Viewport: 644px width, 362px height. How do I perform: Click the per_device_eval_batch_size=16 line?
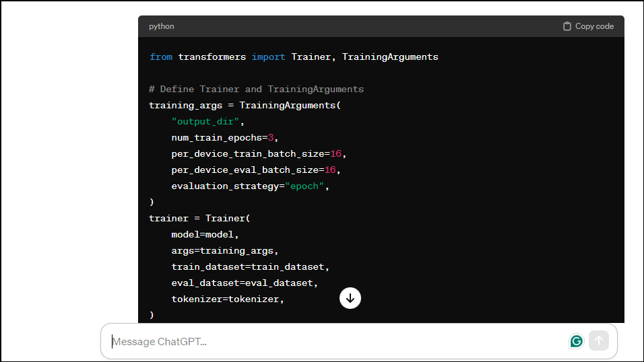pyautogui.click(x=256, y=170)
